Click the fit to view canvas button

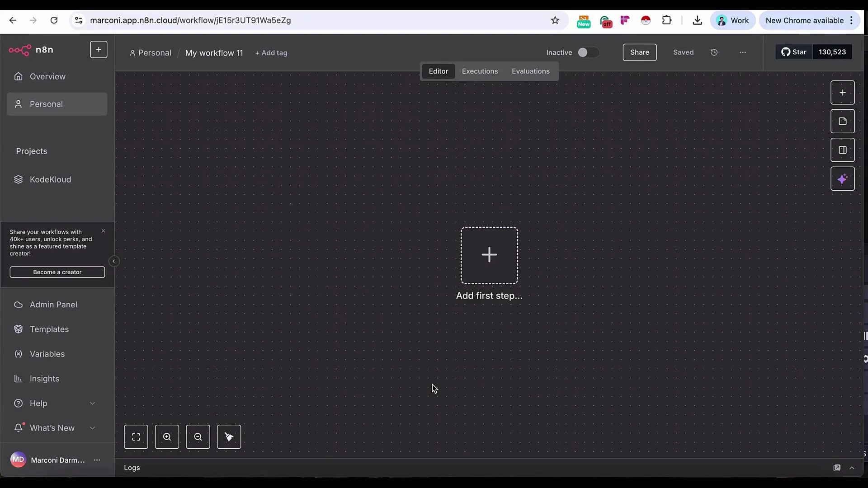[136, 437]
